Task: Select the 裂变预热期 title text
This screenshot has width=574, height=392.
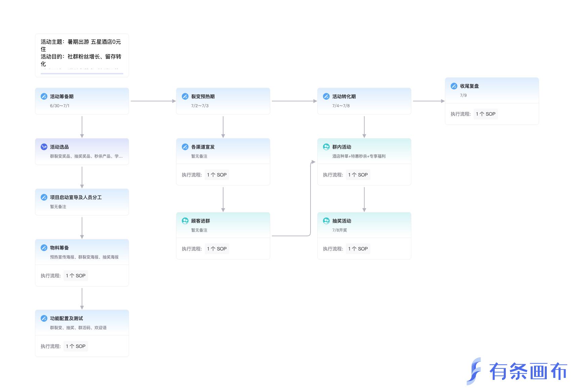Action: click(203, 96)
